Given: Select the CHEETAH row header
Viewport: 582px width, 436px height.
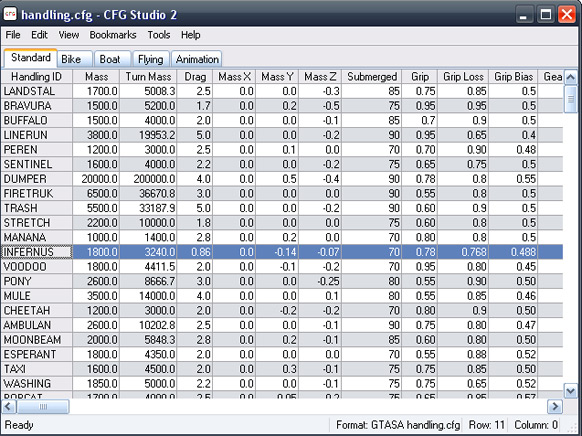Looking at the screenshot, I should tap(36, 311).
